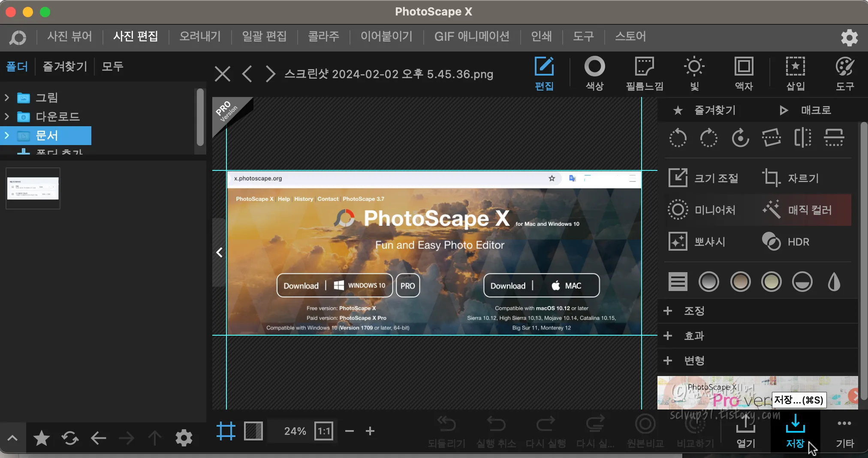
Task: Expand the 문서 folder
Action: pos(6,135)
